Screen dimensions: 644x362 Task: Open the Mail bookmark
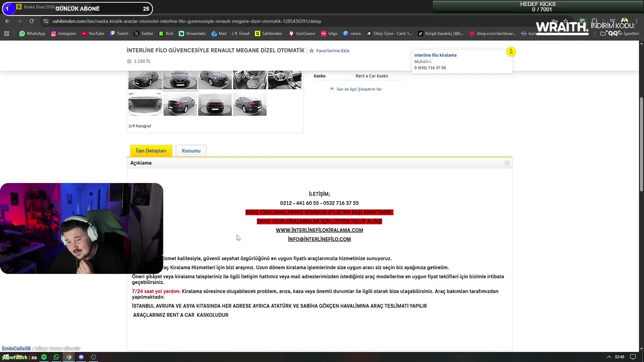point(219,34)
